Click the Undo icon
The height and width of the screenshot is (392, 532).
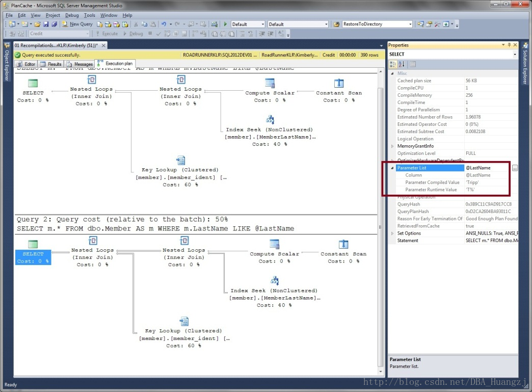(x=164, y=24)
